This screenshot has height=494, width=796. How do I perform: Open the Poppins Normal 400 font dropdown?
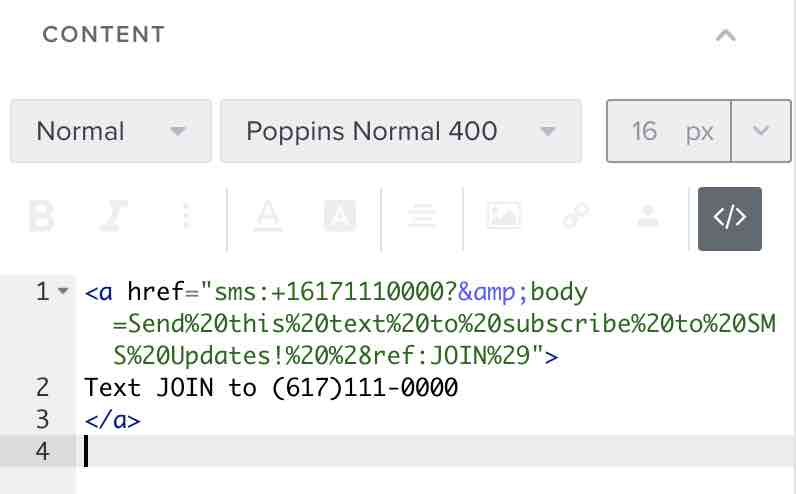(400, 131)
